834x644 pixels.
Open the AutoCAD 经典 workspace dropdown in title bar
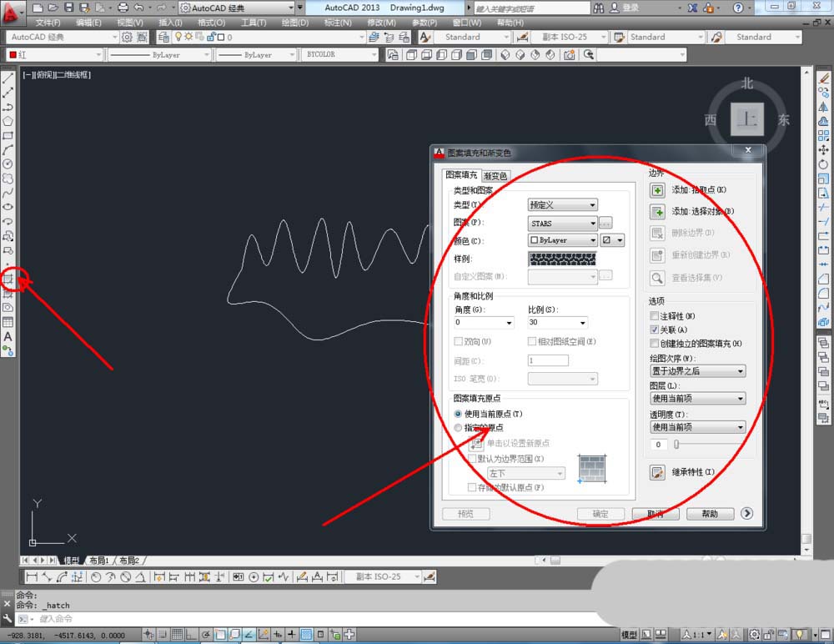(x=237, y=8)
